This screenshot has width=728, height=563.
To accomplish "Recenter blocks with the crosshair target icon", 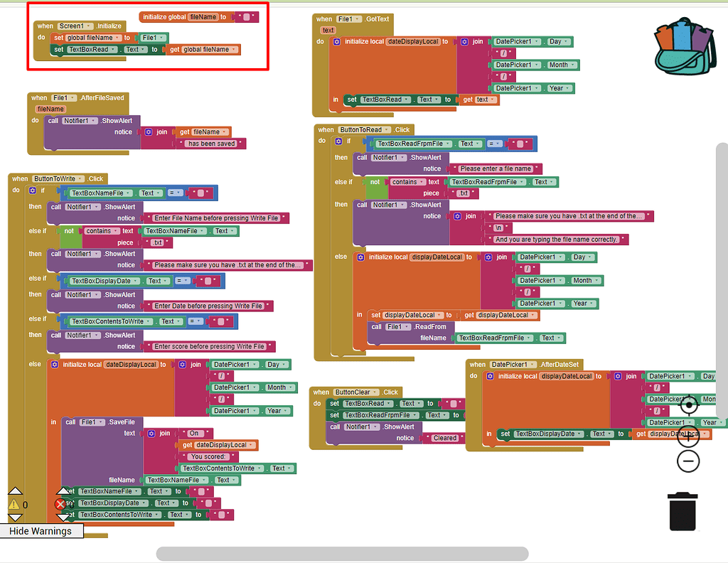I will point(688,404).
